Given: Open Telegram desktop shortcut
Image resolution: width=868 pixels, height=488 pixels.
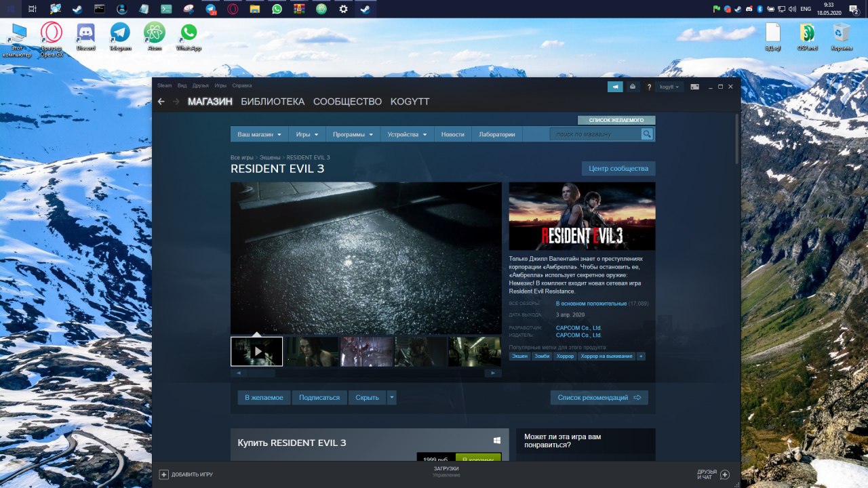Looking at the screenshot, I should (120, 37).
